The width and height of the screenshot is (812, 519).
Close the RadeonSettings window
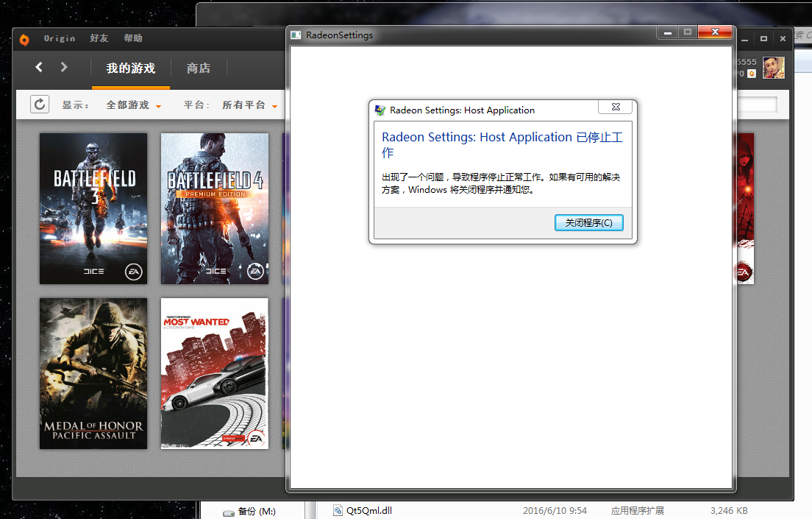pyautogui.click(x=715, y=32)
